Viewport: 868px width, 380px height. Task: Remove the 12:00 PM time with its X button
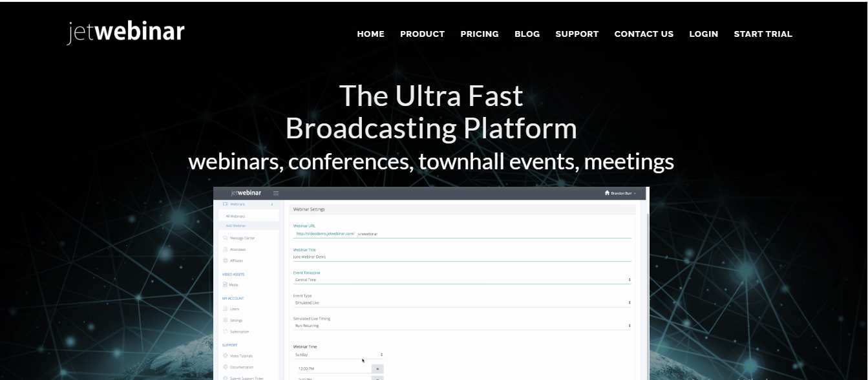click(377, 368)
